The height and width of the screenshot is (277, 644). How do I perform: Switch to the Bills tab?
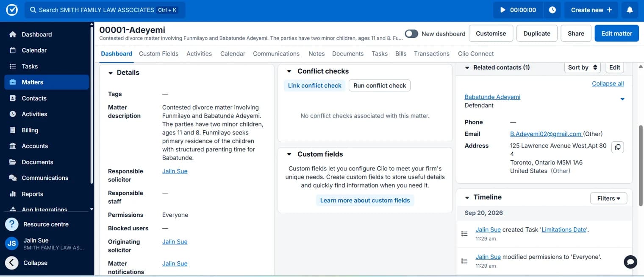401,53
